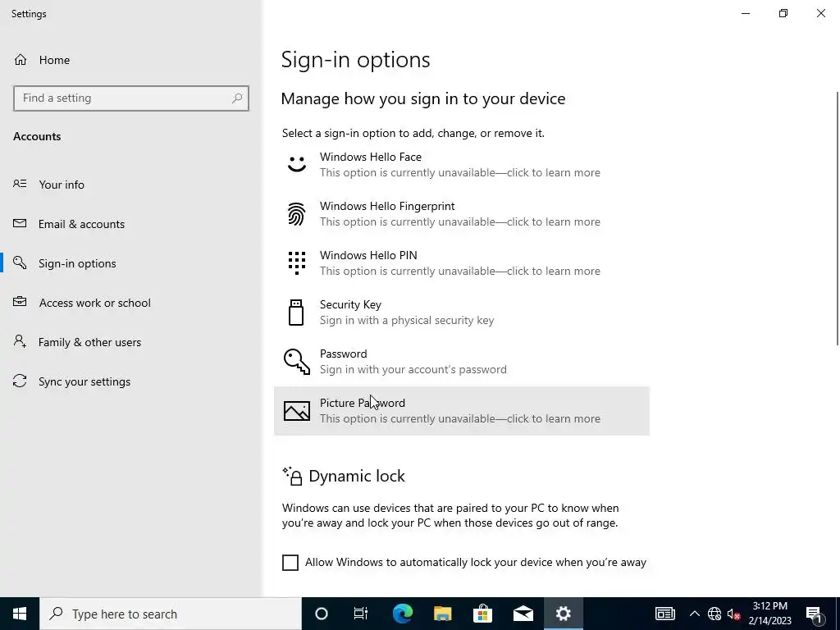Screen dimensions: 840x630
Task: Click the Sign-in options key icon in sidebar
Action: 20,262
